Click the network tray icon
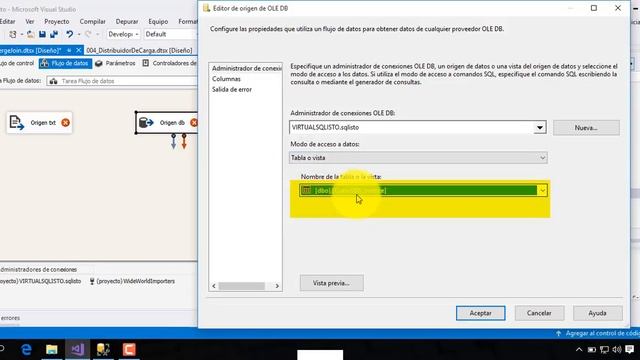Image resolution: width=640 pixels, height=360 pixels. point(604,349)
